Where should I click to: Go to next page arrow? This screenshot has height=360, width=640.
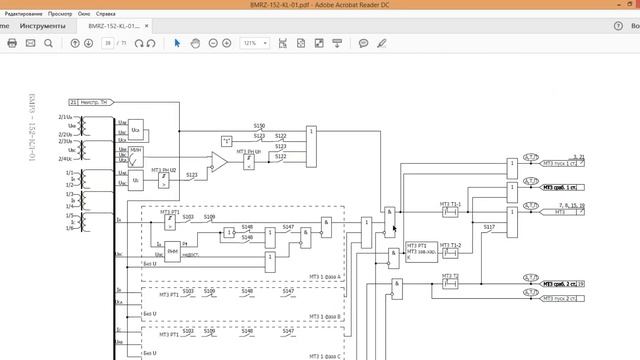point(88,43)
